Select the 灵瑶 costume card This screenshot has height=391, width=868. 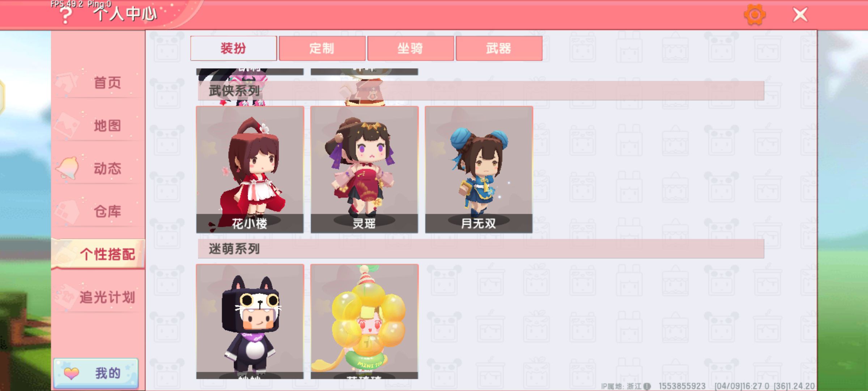coord(364,169)
